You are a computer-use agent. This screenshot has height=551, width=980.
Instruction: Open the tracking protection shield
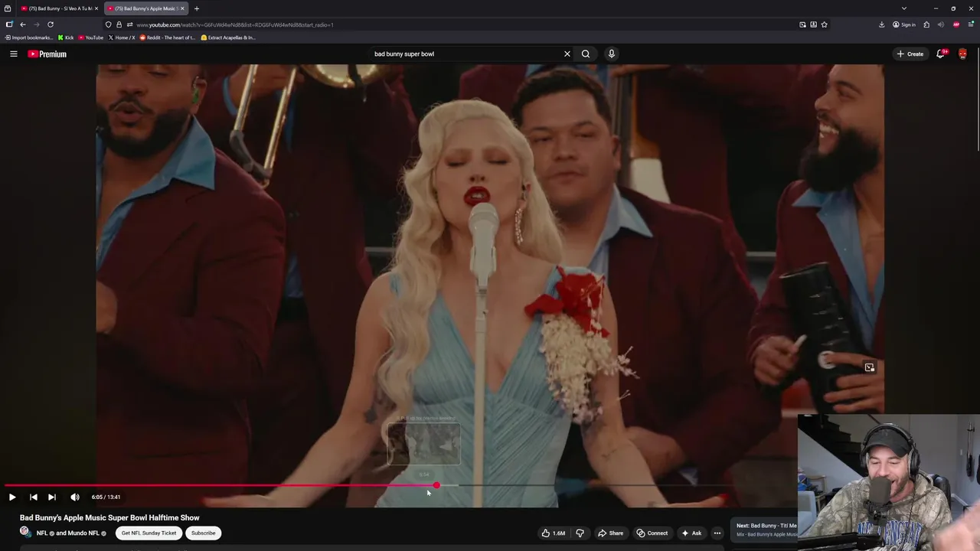(x=108, y=24)
